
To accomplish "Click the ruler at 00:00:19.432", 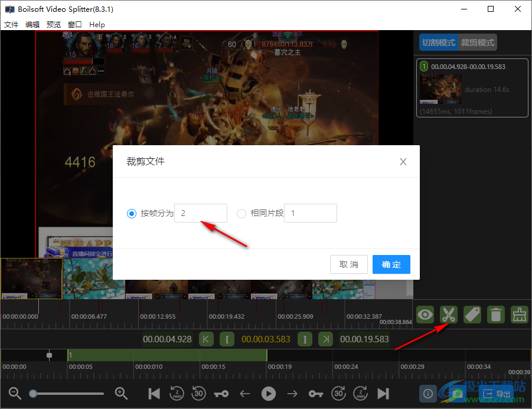I will tap(227, 316).
